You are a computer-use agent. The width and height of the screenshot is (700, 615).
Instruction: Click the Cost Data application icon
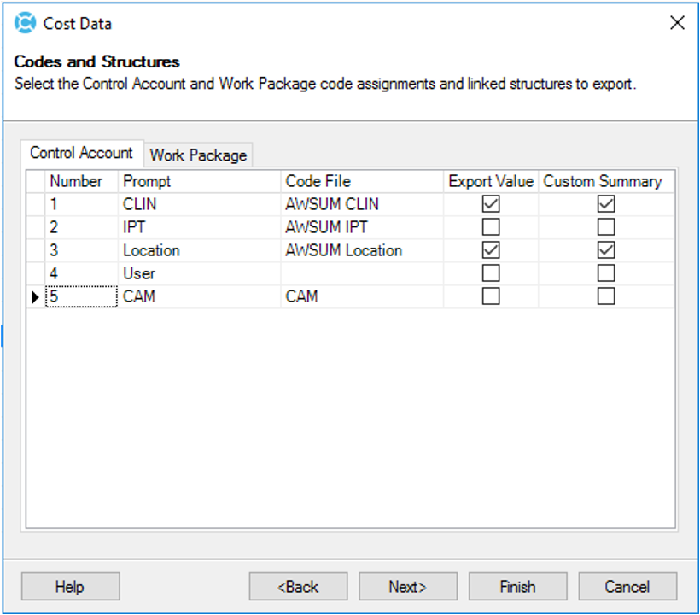(25, 23)
